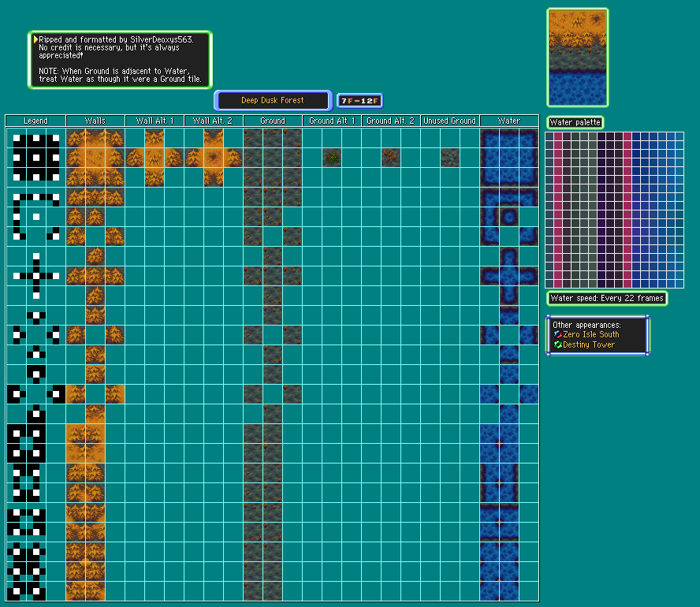Click the 'Other appearances:' heading
Image resolution: width=700 pixels, height=607 pixels.
pyautogui.click(x=586, y=325)
